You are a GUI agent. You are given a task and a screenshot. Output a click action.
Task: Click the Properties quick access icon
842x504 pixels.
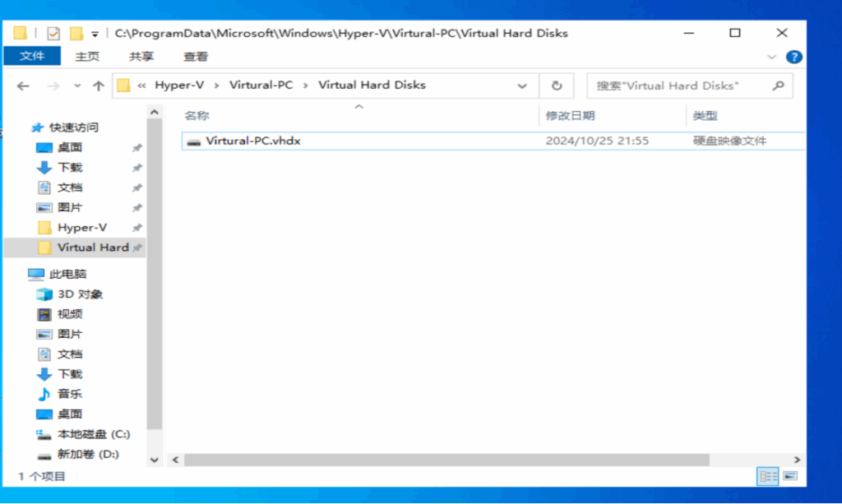53,34
